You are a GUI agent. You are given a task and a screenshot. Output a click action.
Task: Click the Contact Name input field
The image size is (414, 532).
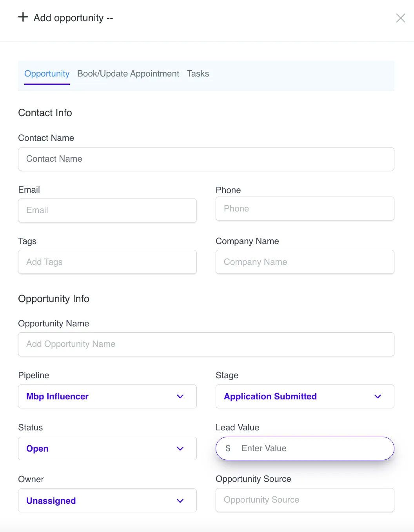point(206,159)
